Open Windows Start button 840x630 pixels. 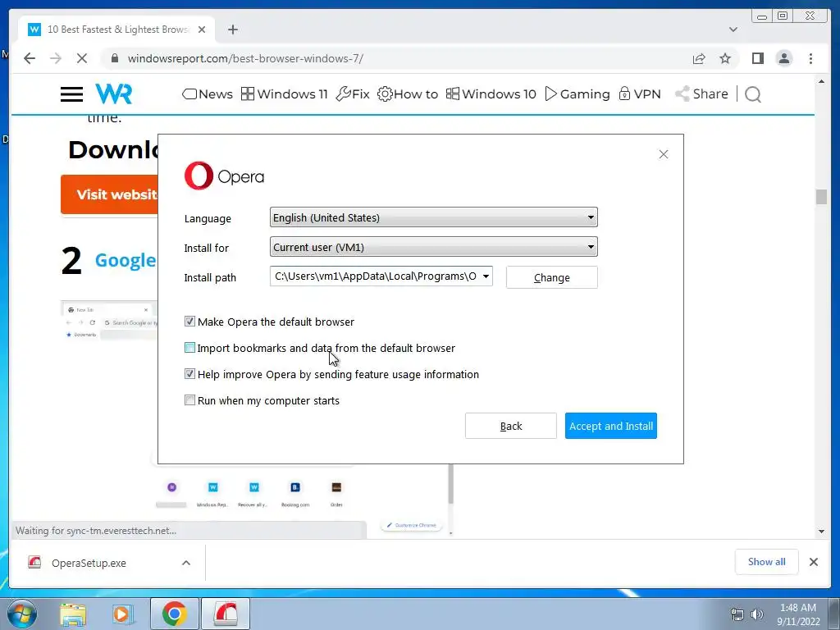pos(22,614)
